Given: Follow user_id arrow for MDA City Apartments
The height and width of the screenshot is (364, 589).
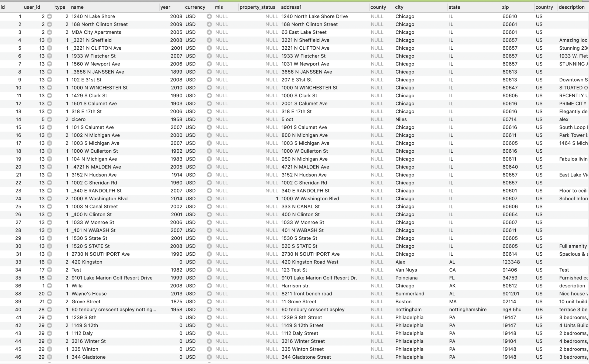Looking at the screenshot, I should pos(49,32).
